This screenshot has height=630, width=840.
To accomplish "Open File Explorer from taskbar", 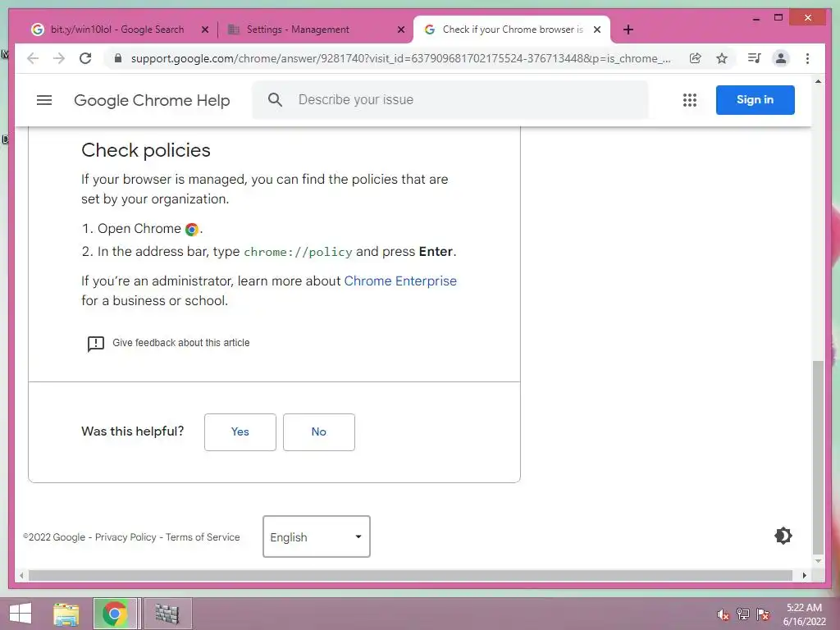I will pyautogui.click(x=66, y=614).
